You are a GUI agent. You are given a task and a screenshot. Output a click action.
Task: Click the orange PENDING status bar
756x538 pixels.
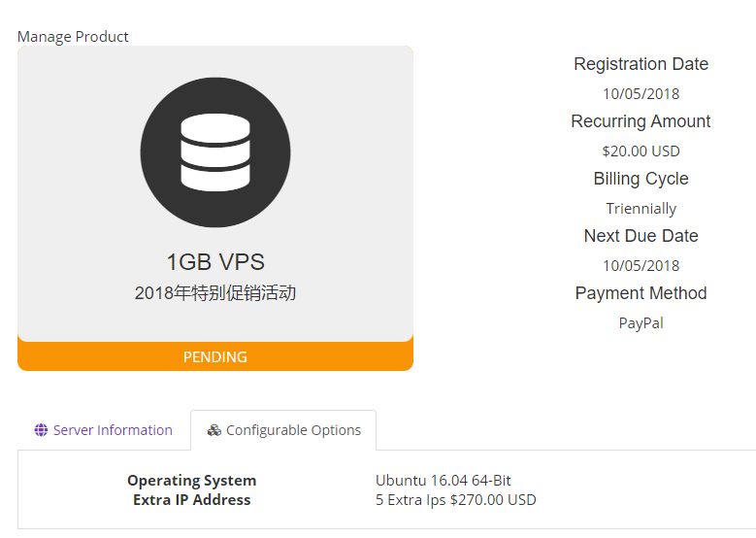click(214, 356)
